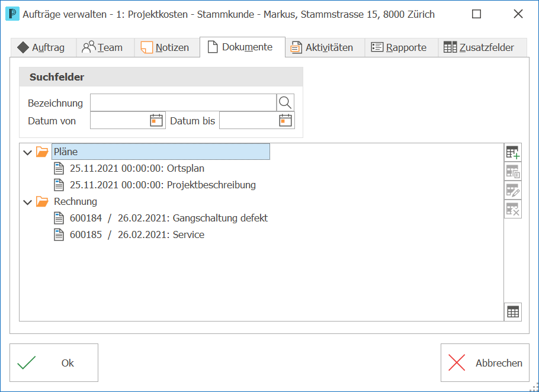Select '25.11.2021 00:00:00: Projektbeschreibung' entry
Image resolution: width=539 pixels, height=392 pixels.
tap(163, 185)
